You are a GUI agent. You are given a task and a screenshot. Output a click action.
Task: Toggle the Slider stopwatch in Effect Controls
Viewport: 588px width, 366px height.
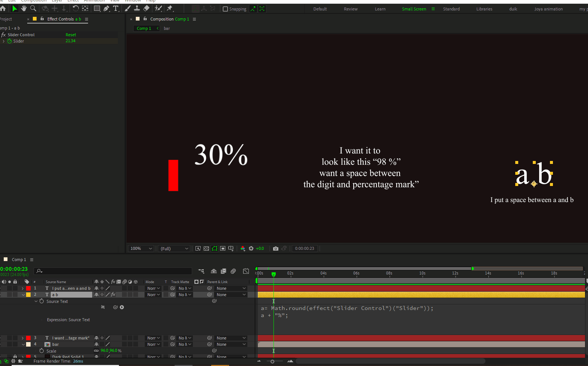(10, 41)
